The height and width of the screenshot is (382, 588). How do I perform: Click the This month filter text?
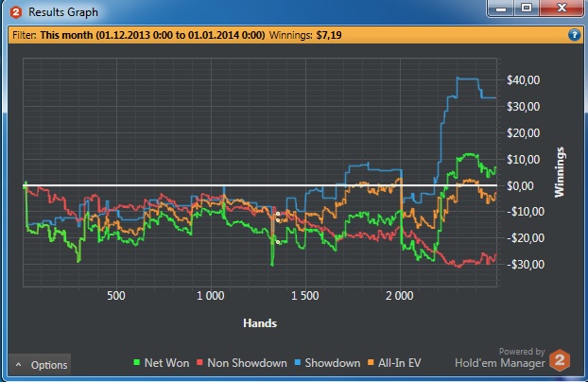(x=152, y=35)
